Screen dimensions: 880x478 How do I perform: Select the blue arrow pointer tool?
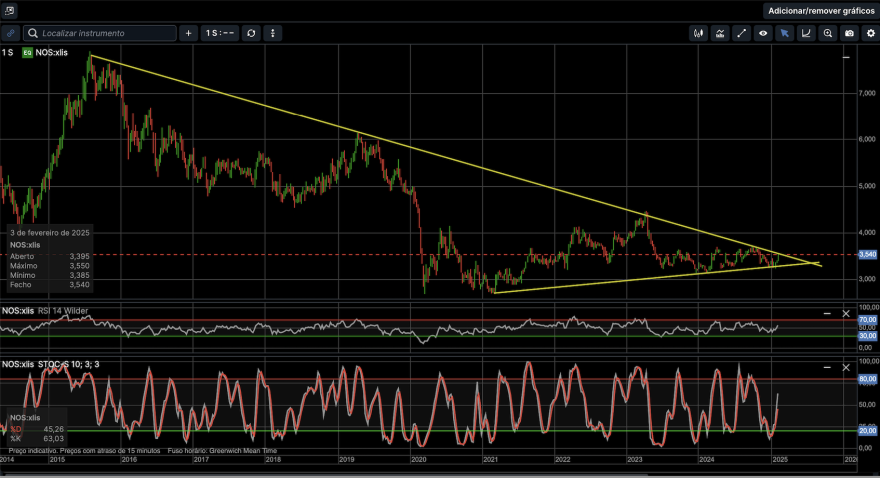(785, 33)
